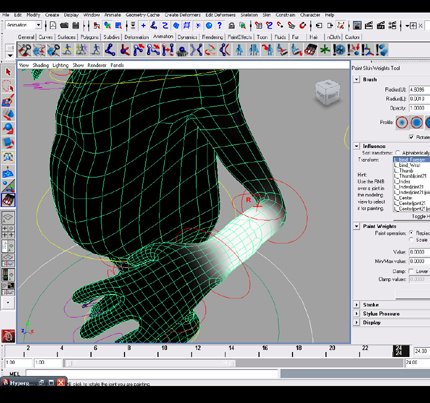The width and height of the screenshot is (430, 403).
Task: Click the Show Manipulator tool
Action: coord(8,186)
